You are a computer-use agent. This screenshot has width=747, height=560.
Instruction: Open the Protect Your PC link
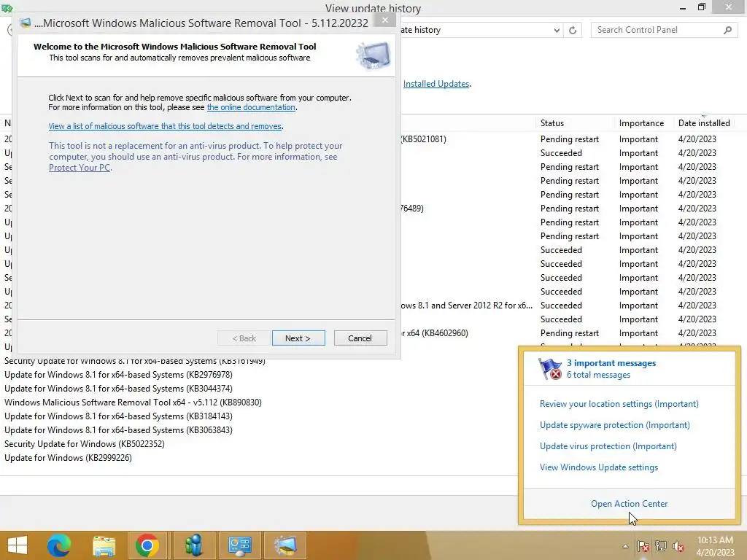click(80, 168)
